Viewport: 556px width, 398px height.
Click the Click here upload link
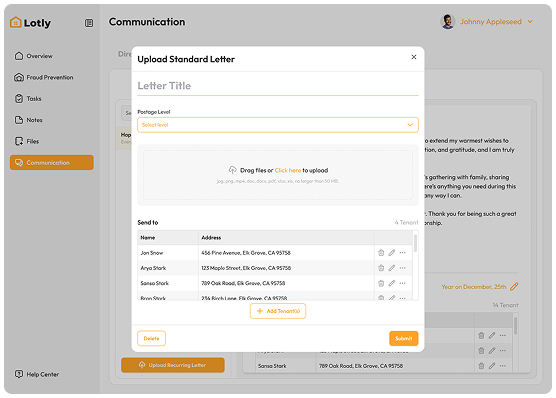tap(288, 170)
